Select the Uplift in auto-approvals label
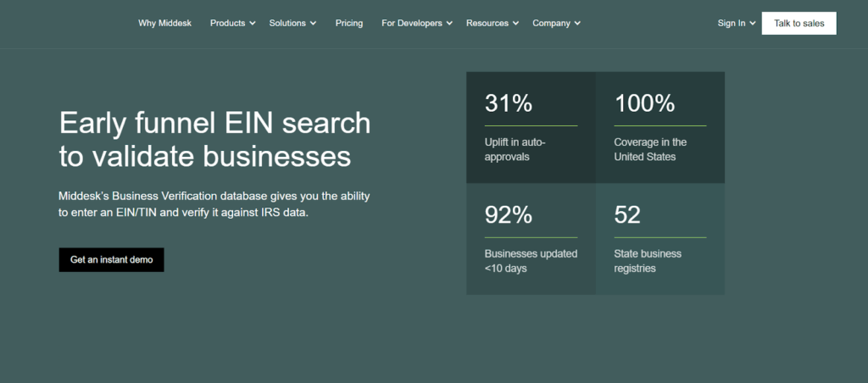Screen dimensions: 868x383 tap(515, 149)
